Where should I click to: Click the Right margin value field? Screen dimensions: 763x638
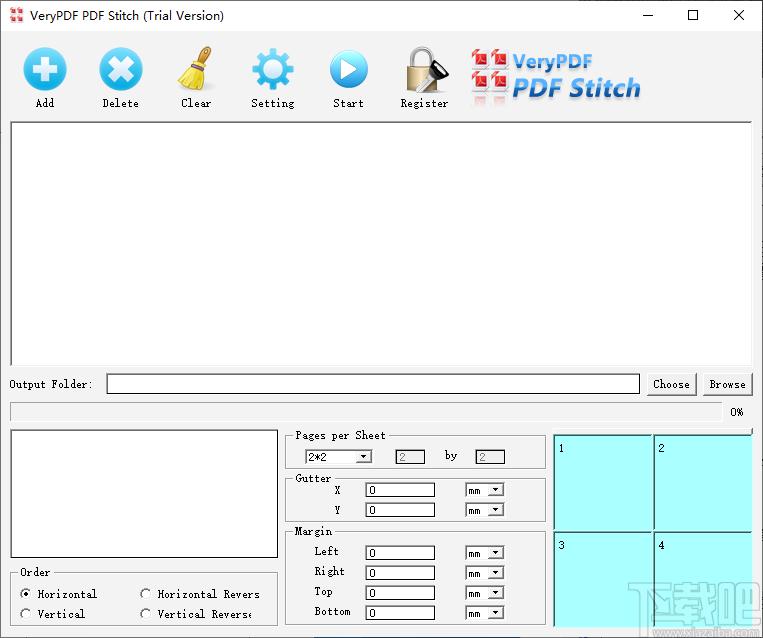click(x=400, y=572)
